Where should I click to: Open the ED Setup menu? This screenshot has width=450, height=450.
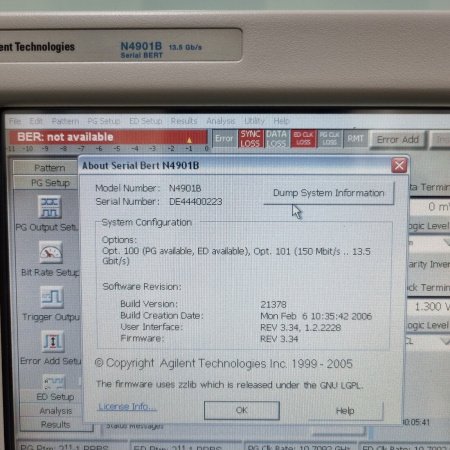(x=146, y=121)
